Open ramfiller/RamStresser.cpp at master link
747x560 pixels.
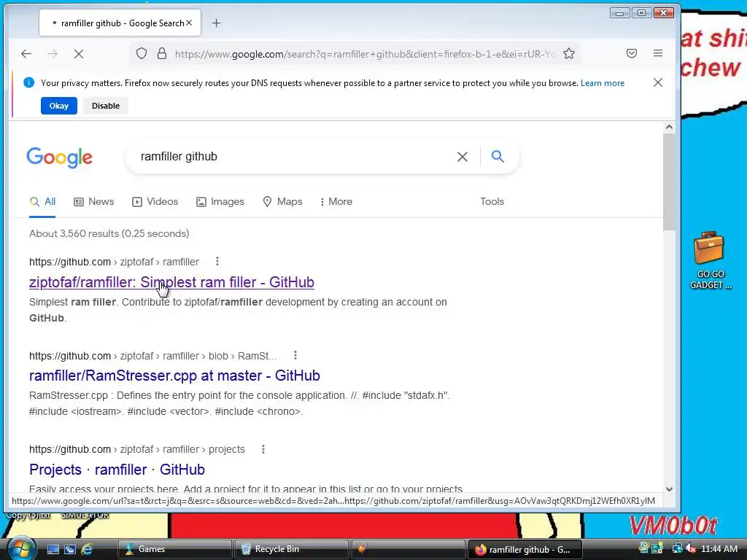tap(174, 376)
